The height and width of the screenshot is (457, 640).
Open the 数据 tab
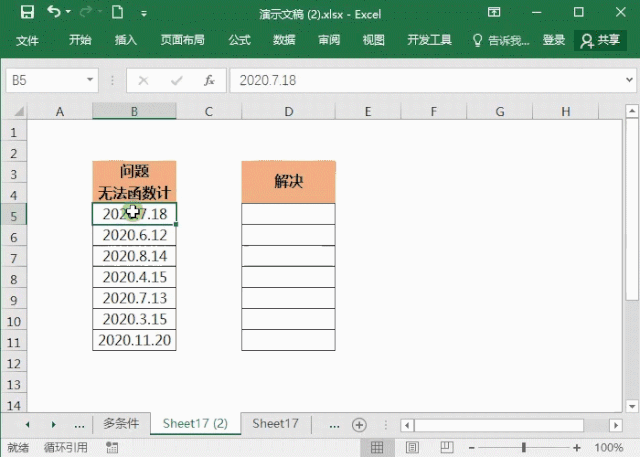tap(284, 40)
